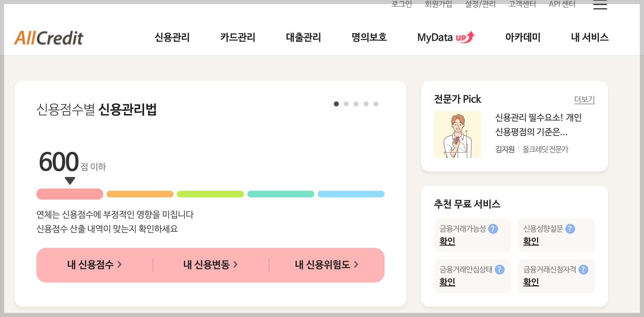Click the 로그인 link at top
Viewport: 644px width, 317px height.
(x=402, y=4)
